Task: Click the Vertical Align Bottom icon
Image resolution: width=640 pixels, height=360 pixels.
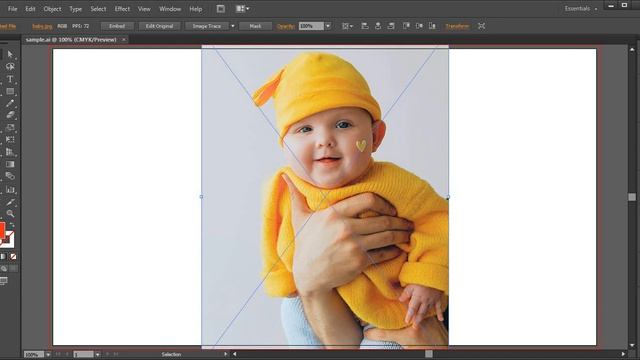Action: pyautogui.click(x=432, y=26)
